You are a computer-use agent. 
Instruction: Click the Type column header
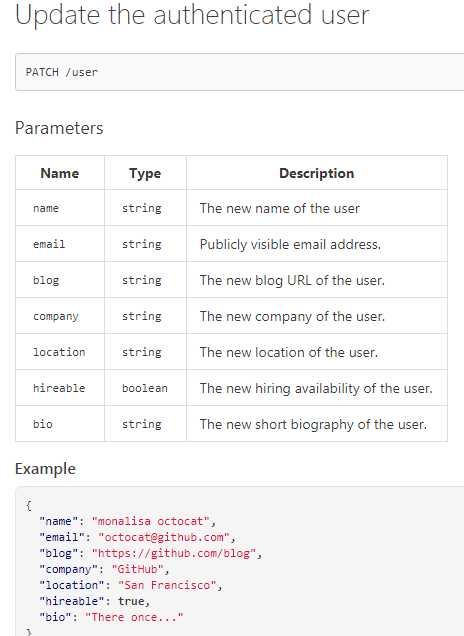click(145, 173)
